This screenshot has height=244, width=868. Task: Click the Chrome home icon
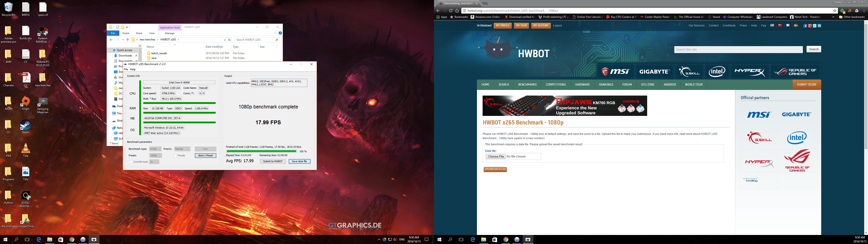click(457, 11)
